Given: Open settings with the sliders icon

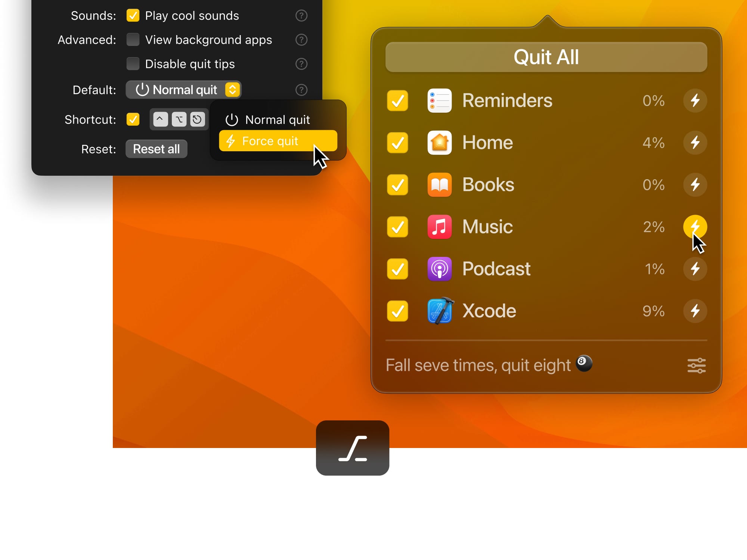Looking at the screenshot, I should coord(697,364).
